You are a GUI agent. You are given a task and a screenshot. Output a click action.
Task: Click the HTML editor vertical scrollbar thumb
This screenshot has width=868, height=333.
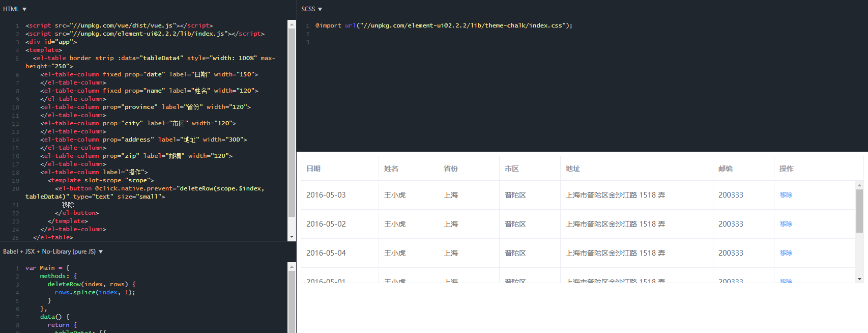(292, 123)
